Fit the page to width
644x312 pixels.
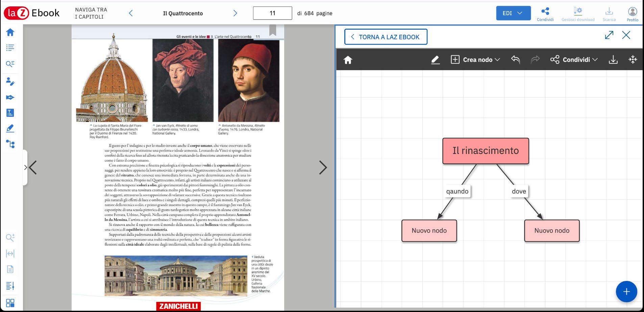tap(10, 254)
